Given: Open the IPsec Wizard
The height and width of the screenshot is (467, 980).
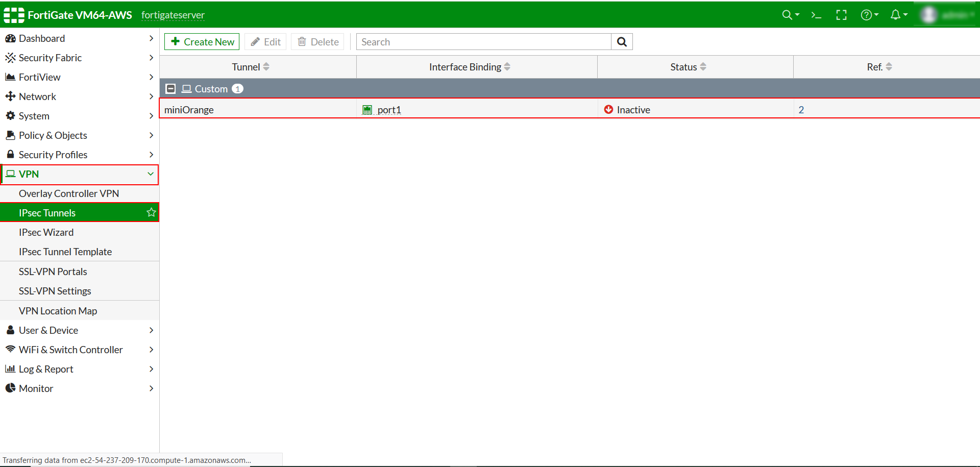Looking at the screenshot, I should tap(46, 232).
